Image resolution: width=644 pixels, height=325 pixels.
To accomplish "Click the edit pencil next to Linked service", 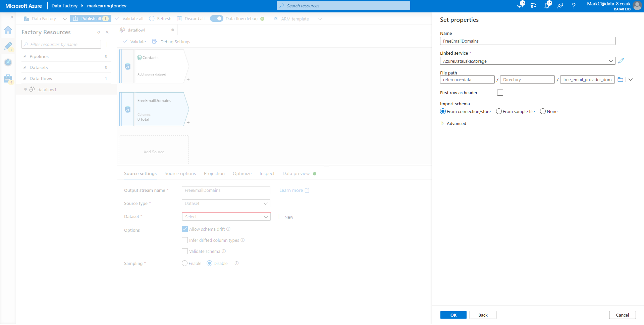I will tap(621, 61).
